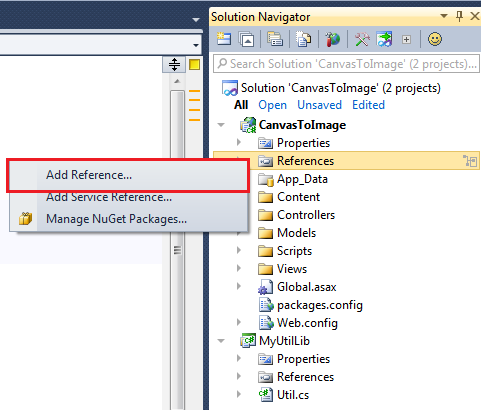Select References under CanvasToImage
The image size is (481, 410).
[x=305, y=161]
